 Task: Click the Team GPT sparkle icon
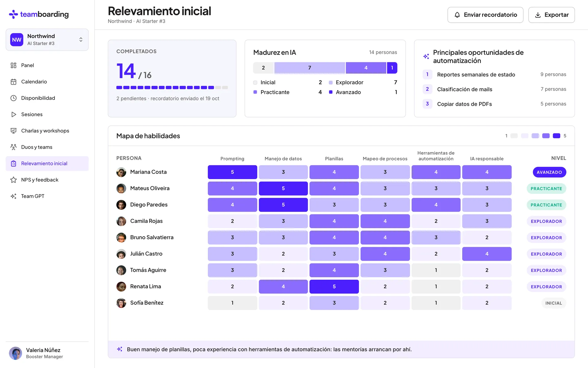(13, 196)
